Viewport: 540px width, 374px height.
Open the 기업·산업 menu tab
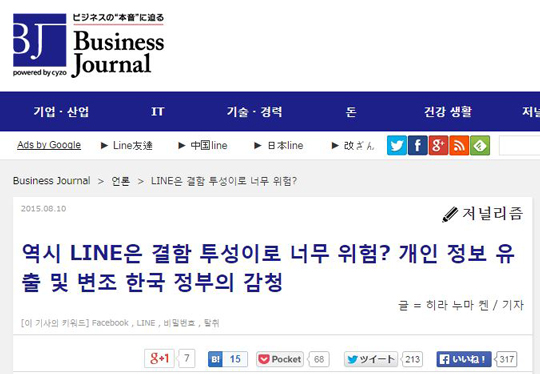click(x=61, y=112)
